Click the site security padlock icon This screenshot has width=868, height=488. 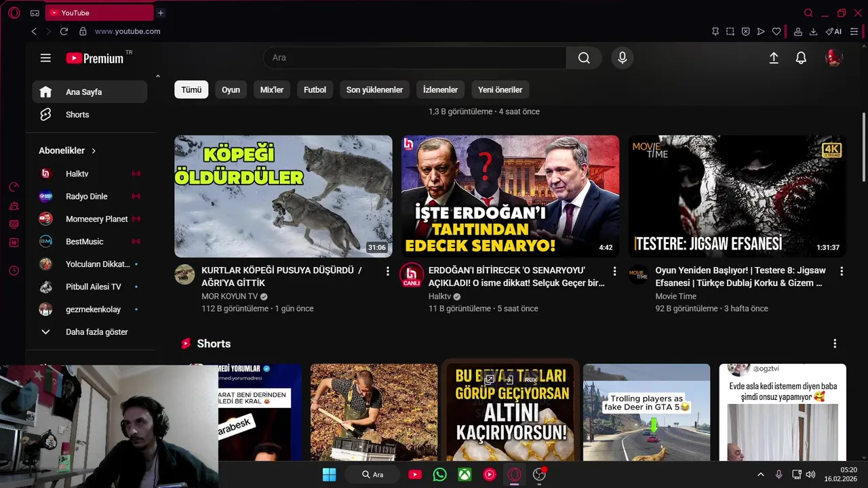tap(83, 31)
